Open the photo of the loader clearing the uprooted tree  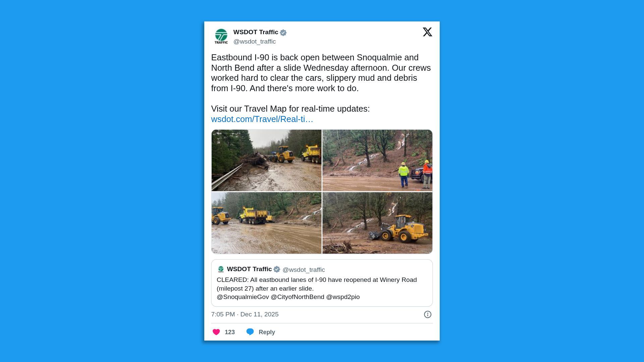pos(266,160)
